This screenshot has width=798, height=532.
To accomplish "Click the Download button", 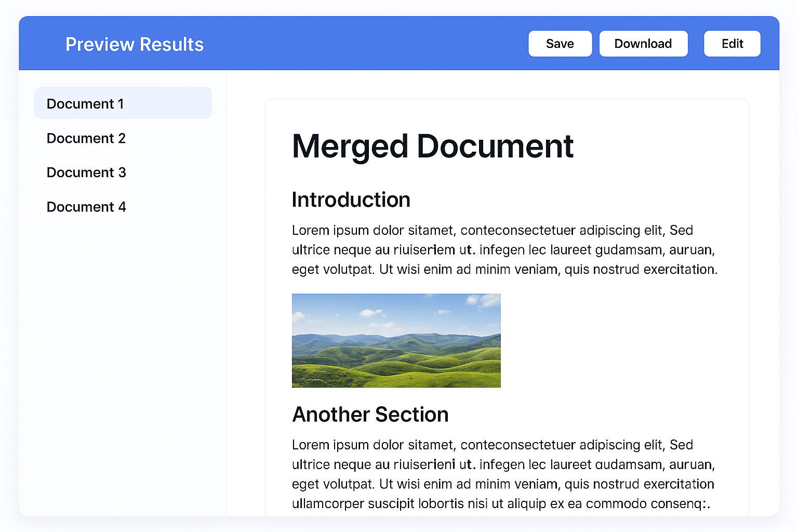I will tap(643, 44).
